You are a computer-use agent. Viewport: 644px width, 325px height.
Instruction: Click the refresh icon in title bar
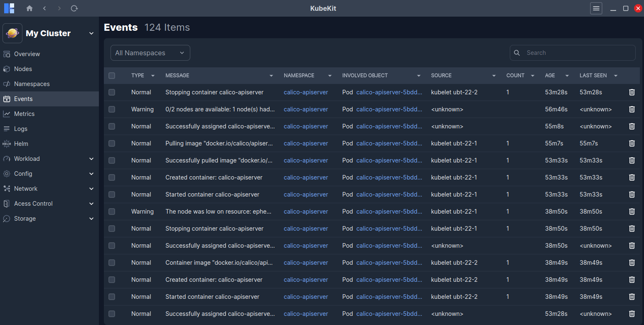pyautogui.click(x=74, y=8)
